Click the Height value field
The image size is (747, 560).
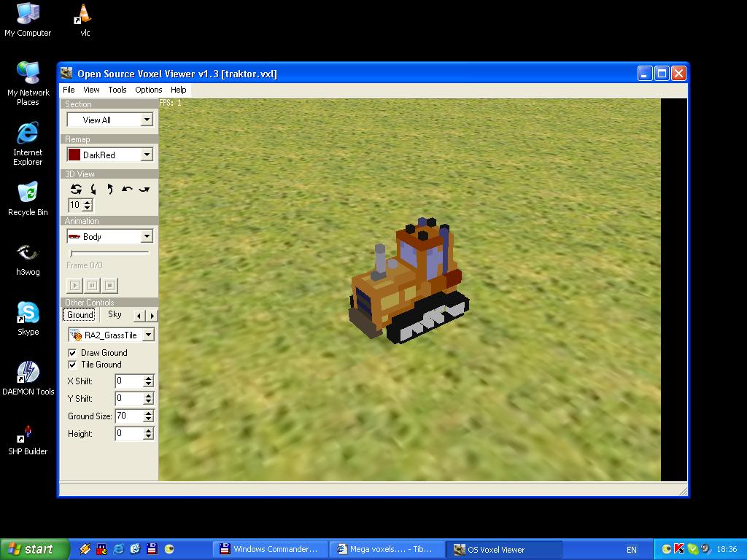[x=129, y=433]
